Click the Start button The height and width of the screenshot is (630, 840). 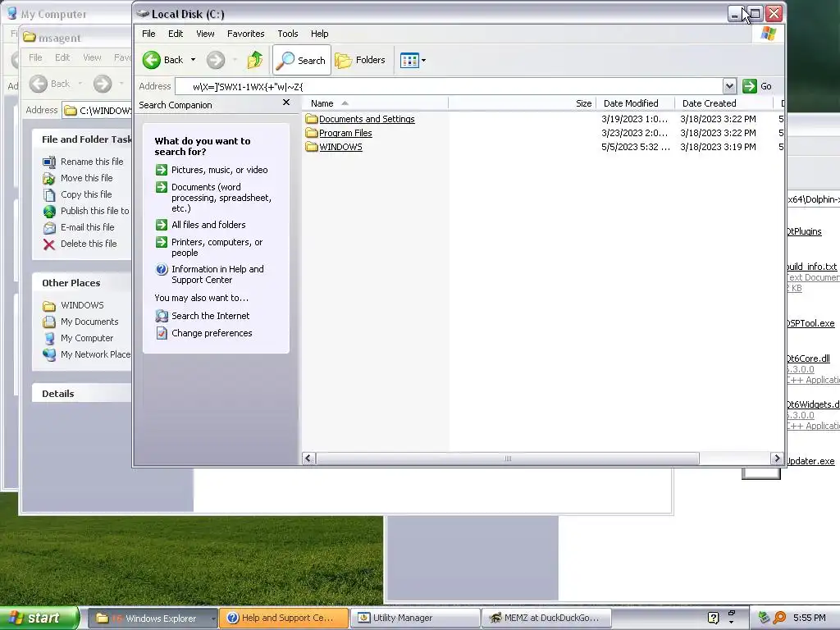point(39,619)
